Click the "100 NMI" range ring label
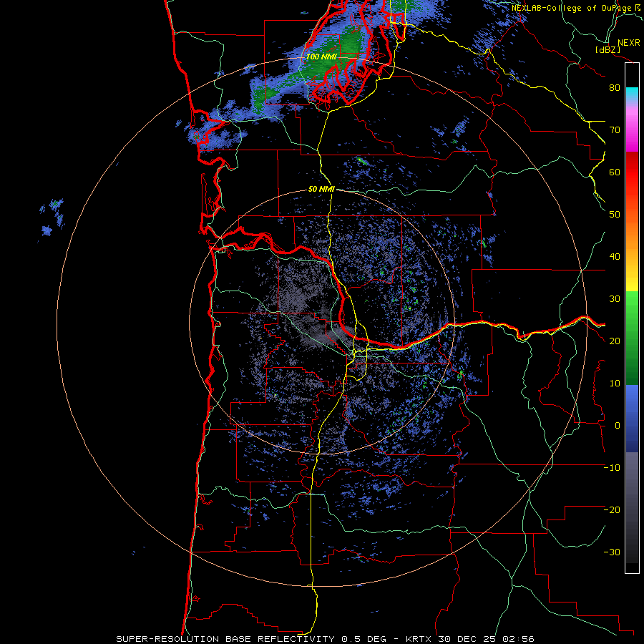 tap(321, 57)
